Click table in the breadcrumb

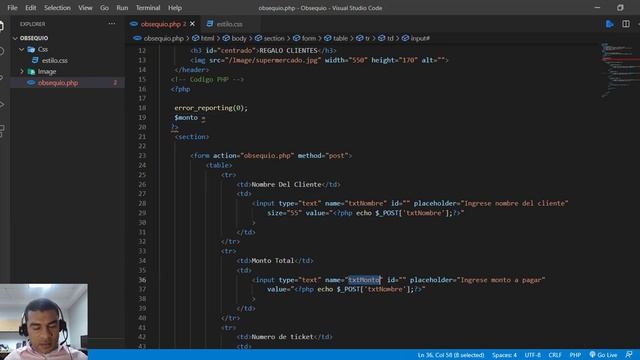click(x=340, y=38)
